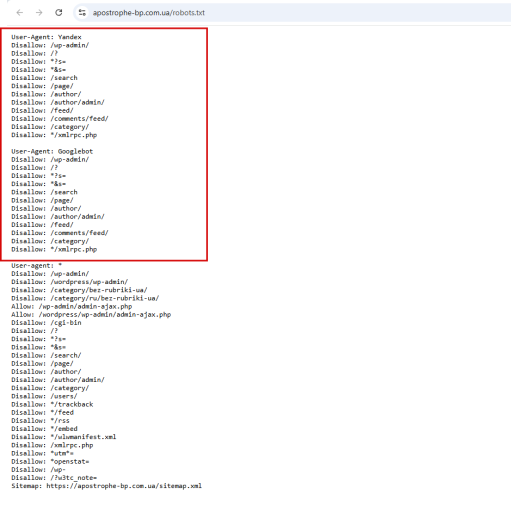511x512 pixels.
Task: Click the 'User-agent: *' line
Action: click(37, 266)
